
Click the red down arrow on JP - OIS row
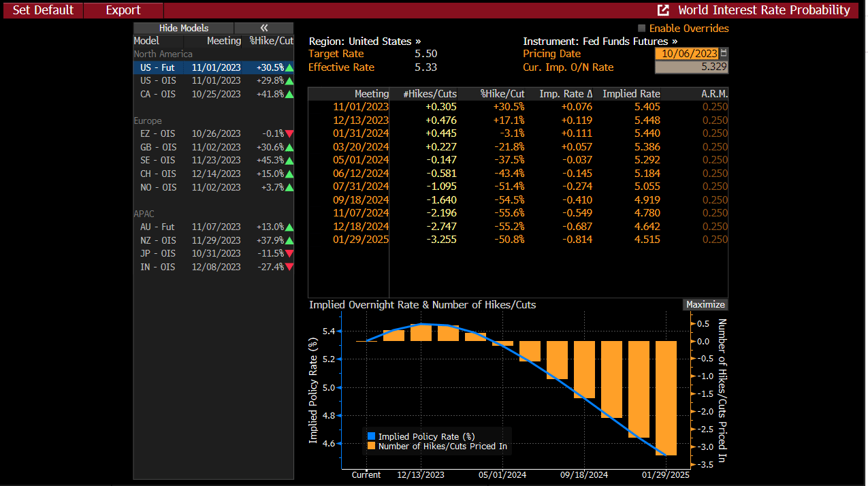289,254
